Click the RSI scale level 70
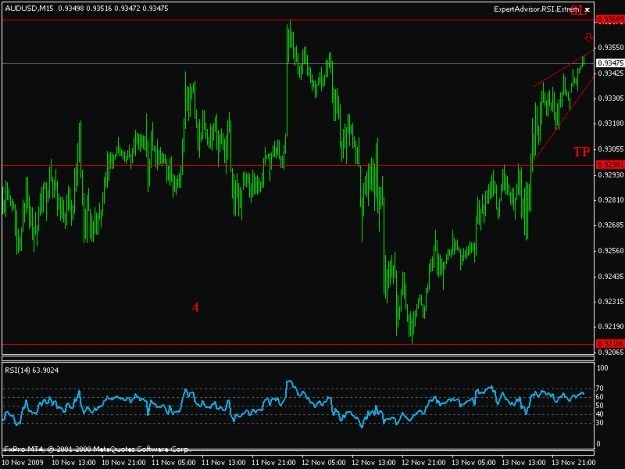The width and height of the screenshot is (625, 469). coord(599,388)
